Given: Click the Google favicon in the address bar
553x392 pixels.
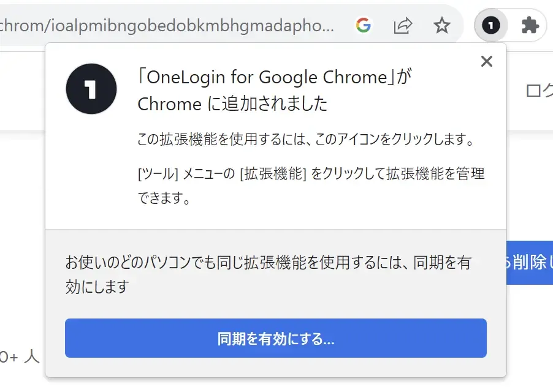Looking at the screenshot, I should [364, 25].
